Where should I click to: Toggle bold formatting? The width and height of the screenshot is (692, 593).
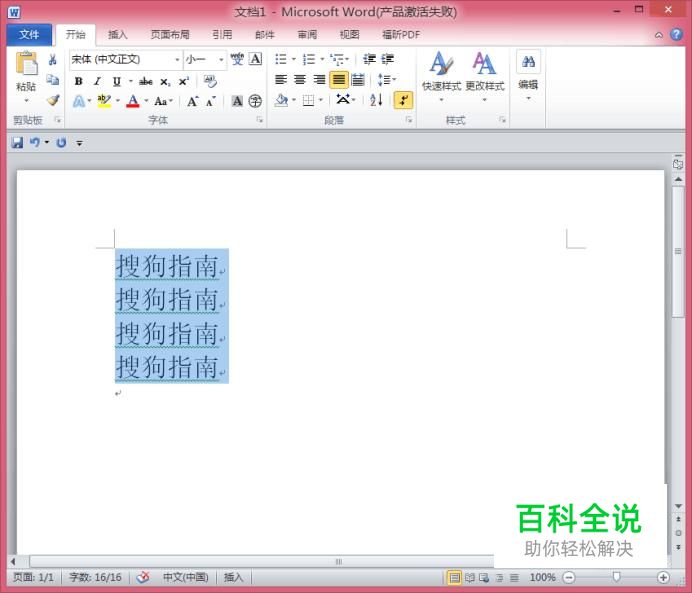pyautogui.click(x=79, y=81)
